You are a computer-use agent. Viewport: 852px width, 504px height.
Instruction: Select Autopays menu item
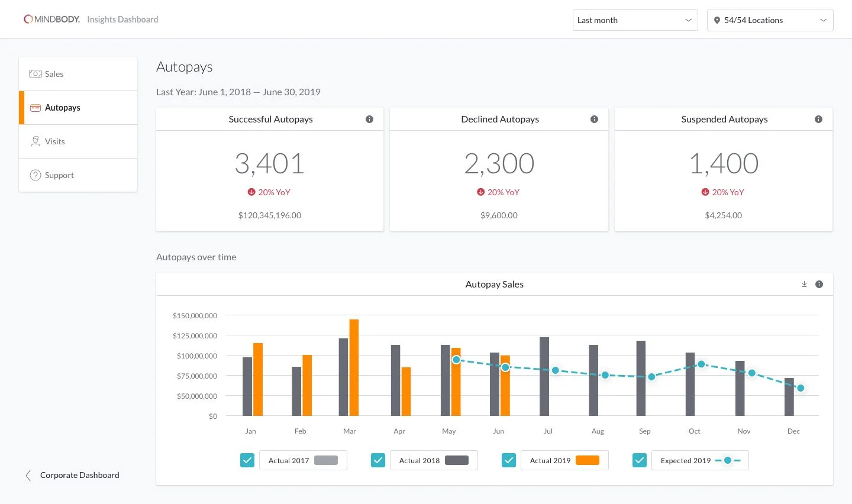(x=78, y=108)
